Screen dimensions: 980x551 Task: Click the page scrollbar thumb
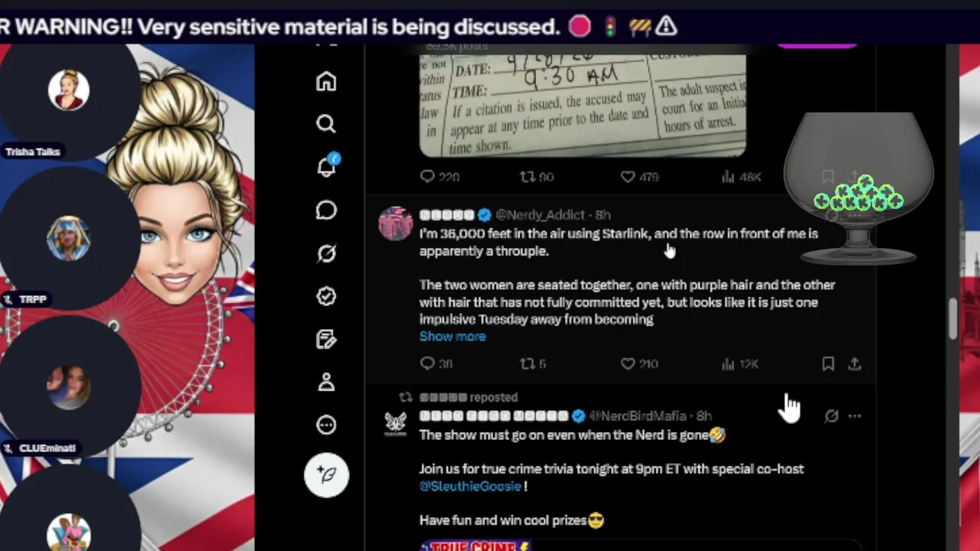[x=952, y=318]
